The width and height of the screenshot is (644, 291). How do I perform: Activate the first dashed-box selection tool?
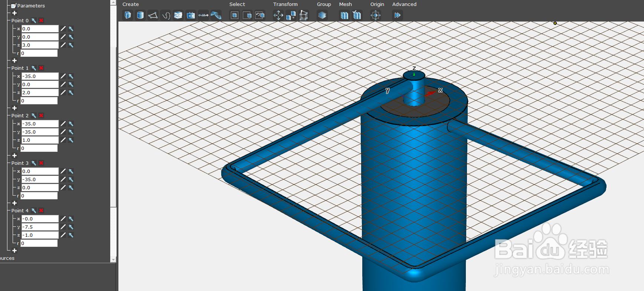tap(235, 15)
